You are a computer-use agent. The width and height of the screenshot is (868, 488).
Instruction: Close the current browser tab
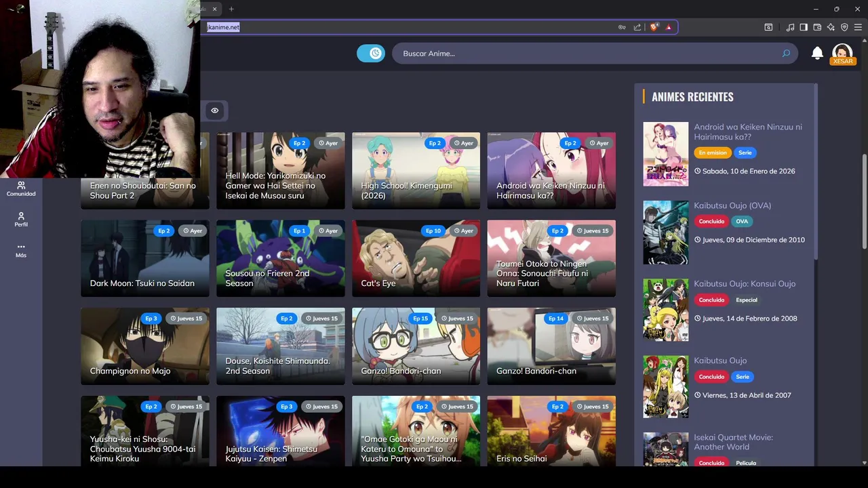point(215,9)
